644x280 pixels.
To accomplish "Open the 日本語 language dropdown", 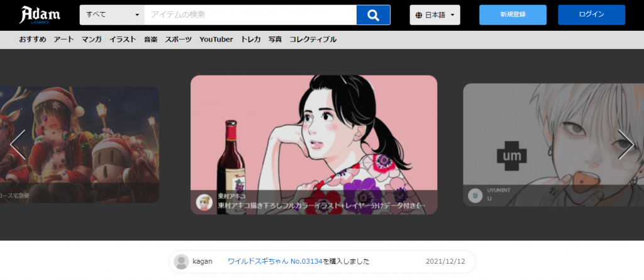I will click(x=435, y=15).
